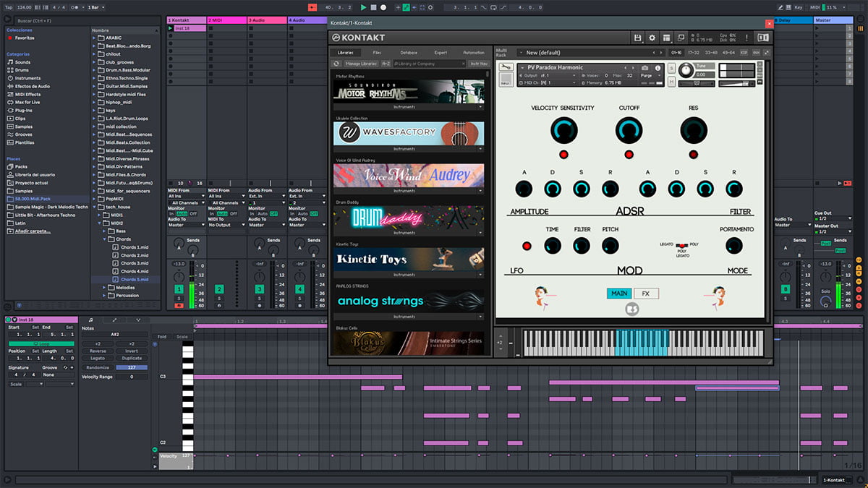Open the Kontakt workspace layout icon
This screenshot has height=488, width=868.
(666, 38)
